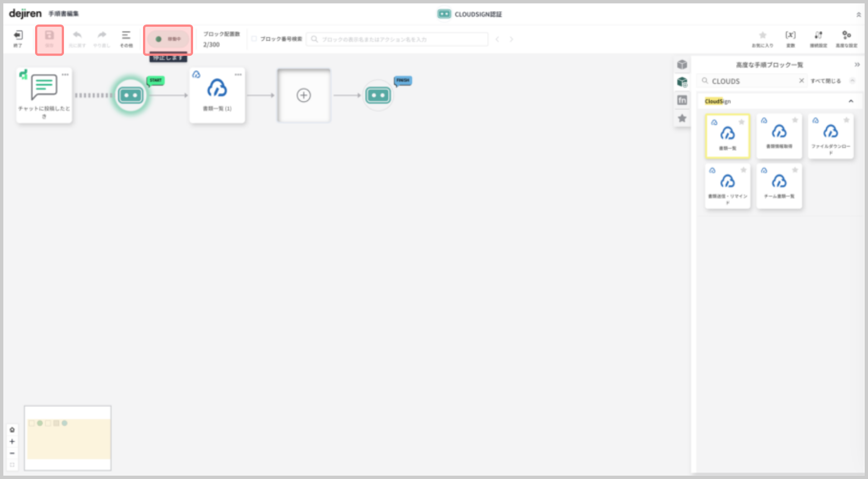
Task: Favorite the 書類一覧 panel block star
Action: pyautogui.click(x=742, y=122)
